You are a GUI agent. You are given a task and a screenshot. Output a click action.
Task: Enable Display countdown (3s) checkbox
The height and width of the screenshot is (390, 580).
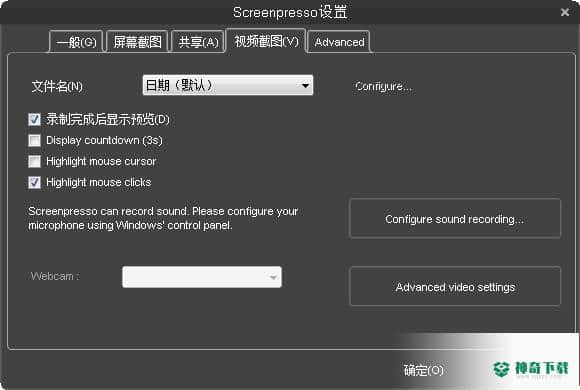34,141
